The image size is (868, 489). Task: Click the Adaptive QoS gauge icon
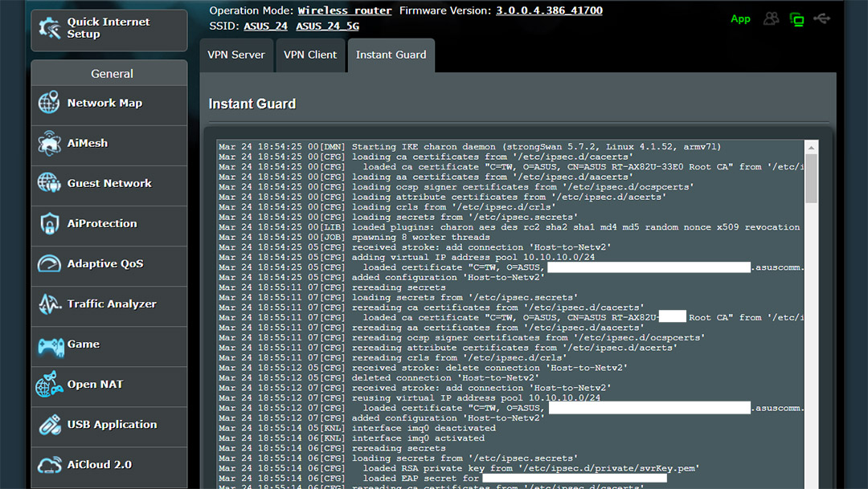[49, 264]
